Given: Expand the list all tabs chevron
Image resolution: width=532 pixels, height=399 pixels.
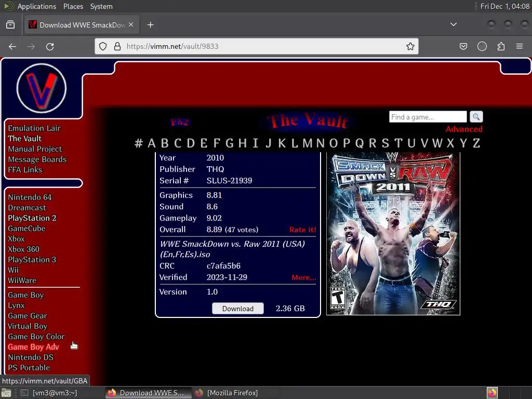Looking at the screenshot, I should [453, 24].
